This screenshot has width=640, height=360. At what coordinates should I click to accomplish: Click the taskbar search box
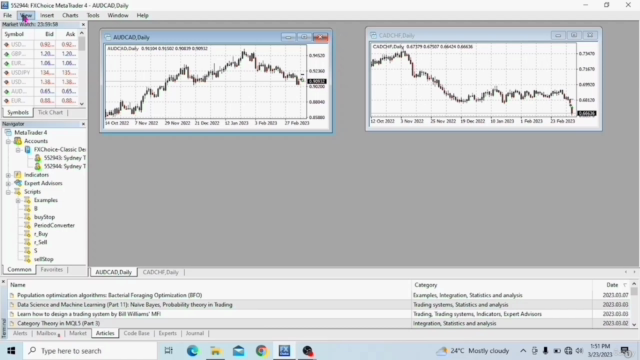pyautogui.click(x=90, y=351)
